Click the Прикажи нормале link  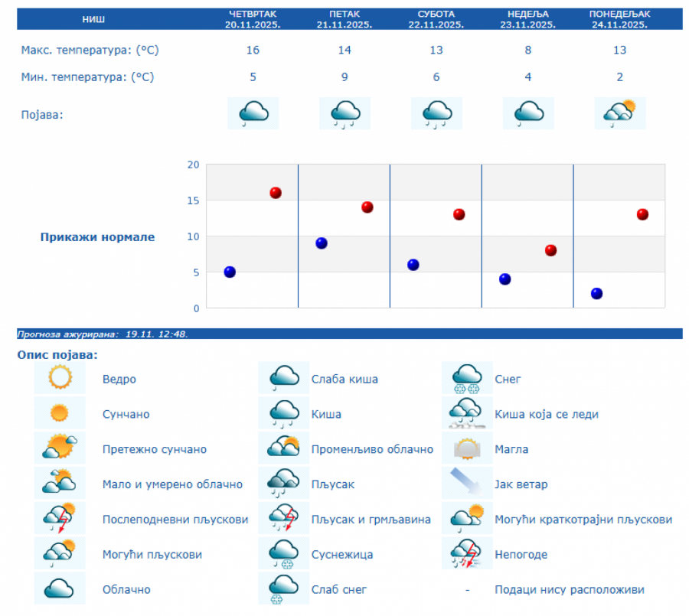(97, 237)
